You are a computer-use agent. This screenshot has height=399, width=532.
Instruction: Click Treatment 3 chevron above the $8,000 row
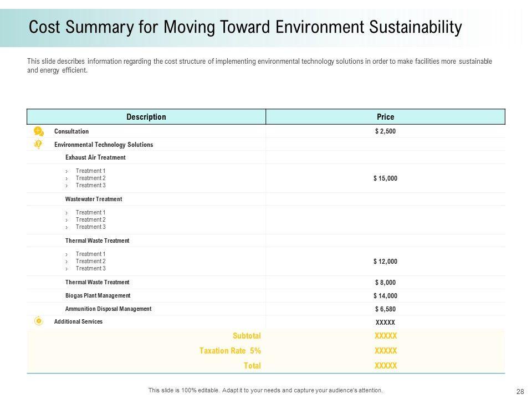click(x=66, y=269)
